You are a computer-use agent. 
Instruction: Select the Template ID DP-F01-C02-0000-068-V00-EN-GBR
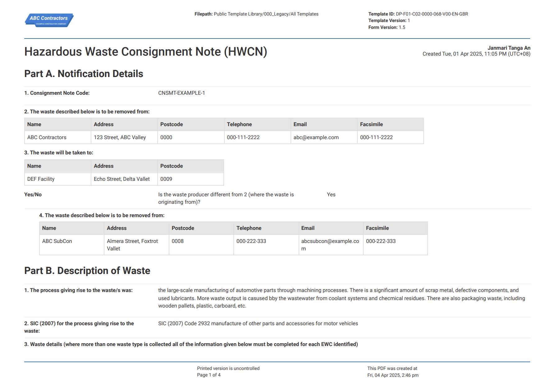tap(431, 14)
